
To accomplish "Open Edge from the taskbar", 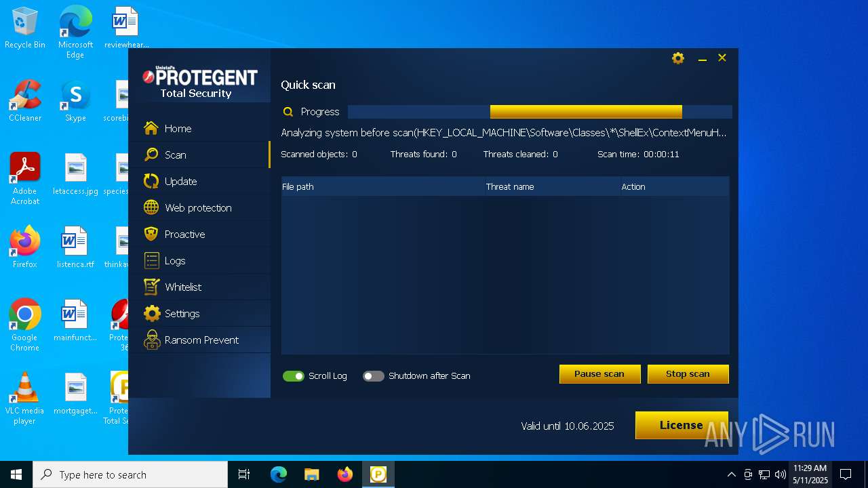I will pyautogui.click(x=279, y=474).
